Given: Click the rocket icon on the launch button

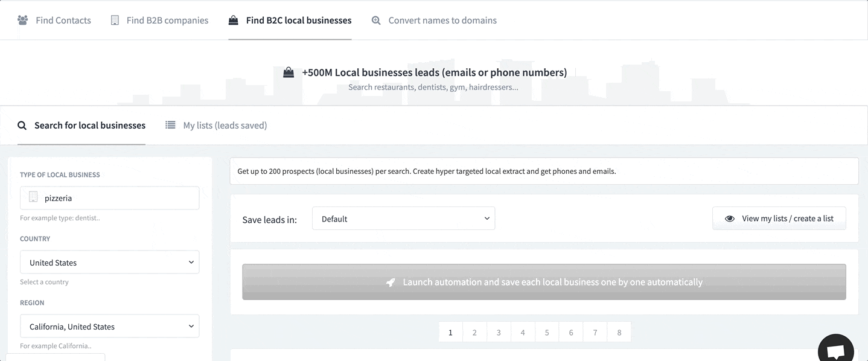Looking at the screenshot, I should coord(391,283).
